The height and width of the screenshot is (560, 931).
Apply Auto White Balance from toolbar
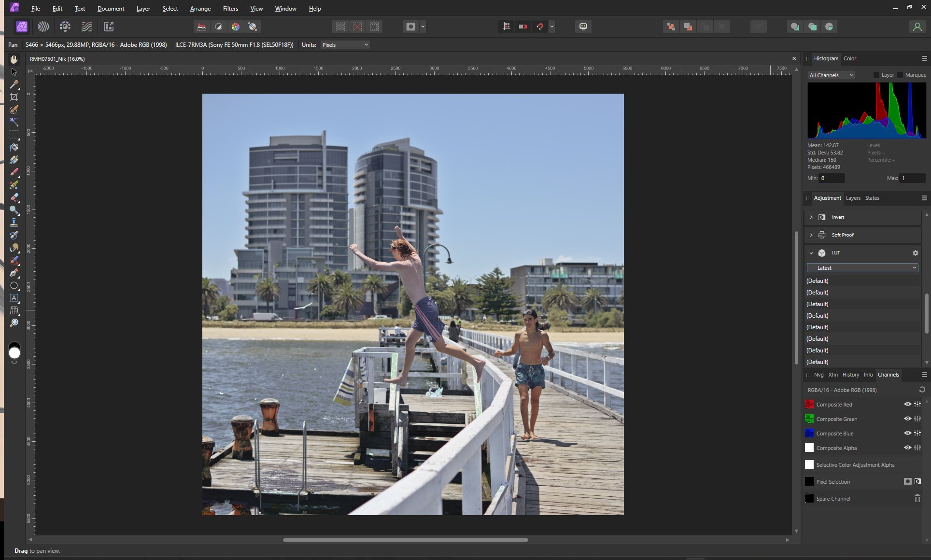tap(253, 27)
